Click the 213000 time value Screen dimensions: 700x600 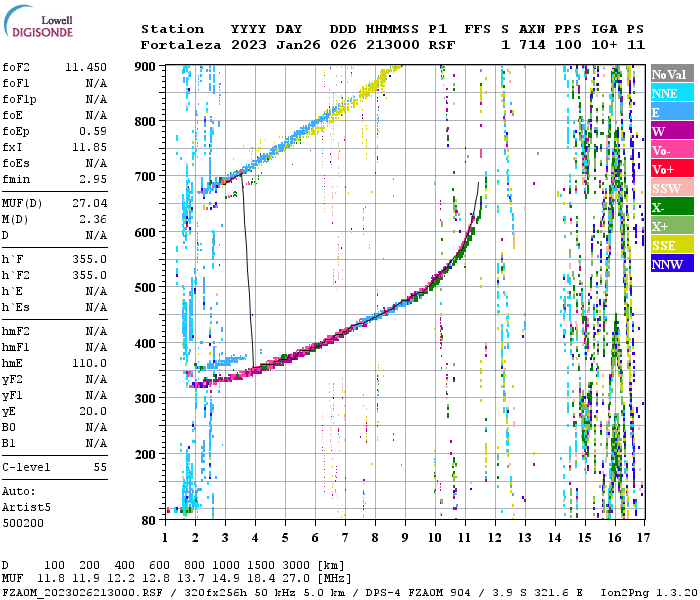tap(393, 45)
